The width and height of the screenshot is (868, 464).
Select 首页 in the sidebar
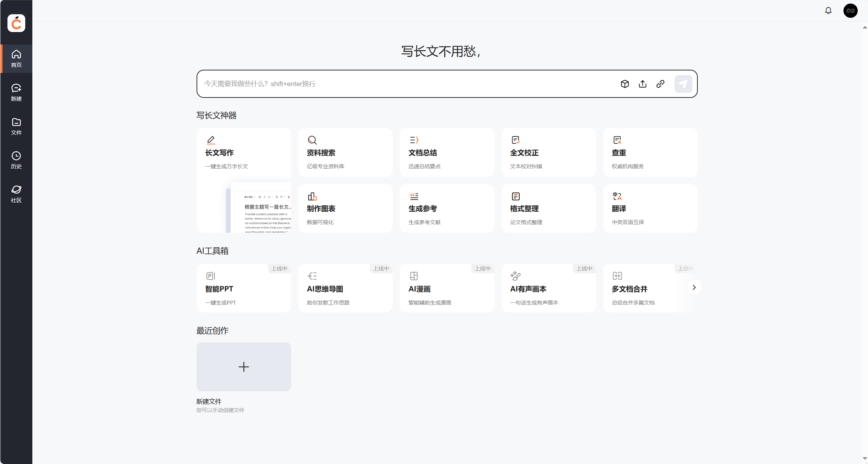[x=16, y=58]
